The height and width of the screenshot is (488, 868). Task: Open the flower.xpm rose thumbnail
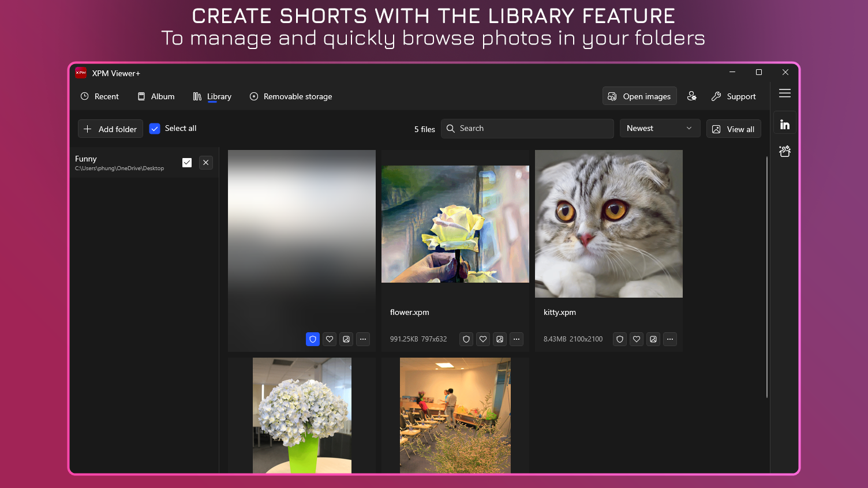tap(455, 224)
